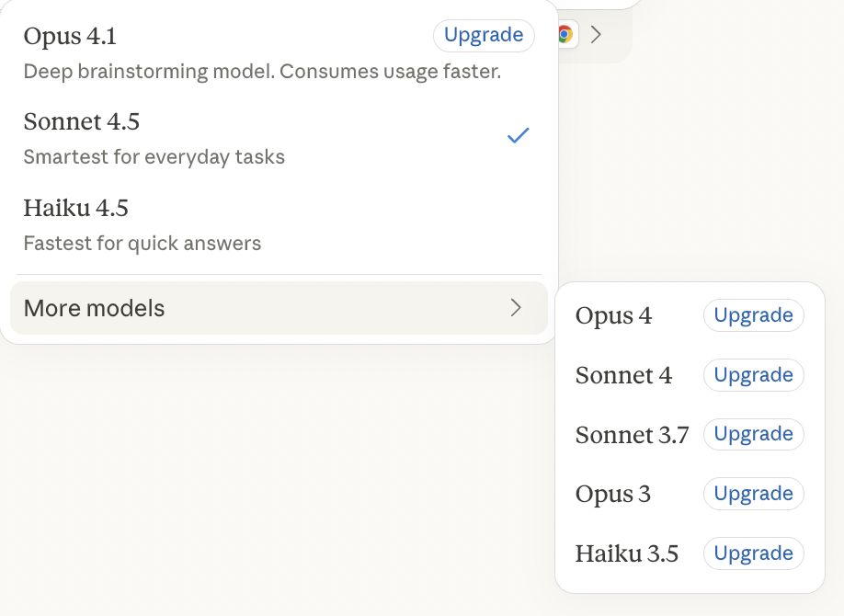
Task: Open the More models submenu row
Action: (278, 308)
